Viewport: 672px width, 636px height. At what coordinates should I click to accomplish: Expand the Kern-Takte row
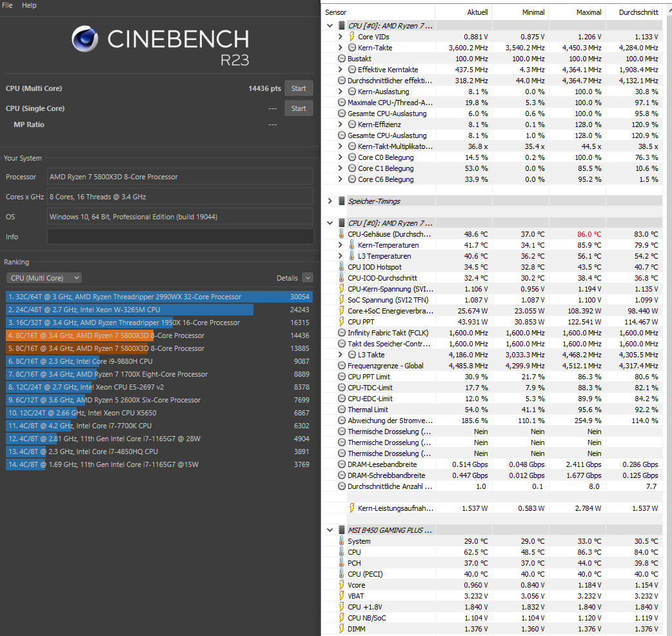coord(341,48)
